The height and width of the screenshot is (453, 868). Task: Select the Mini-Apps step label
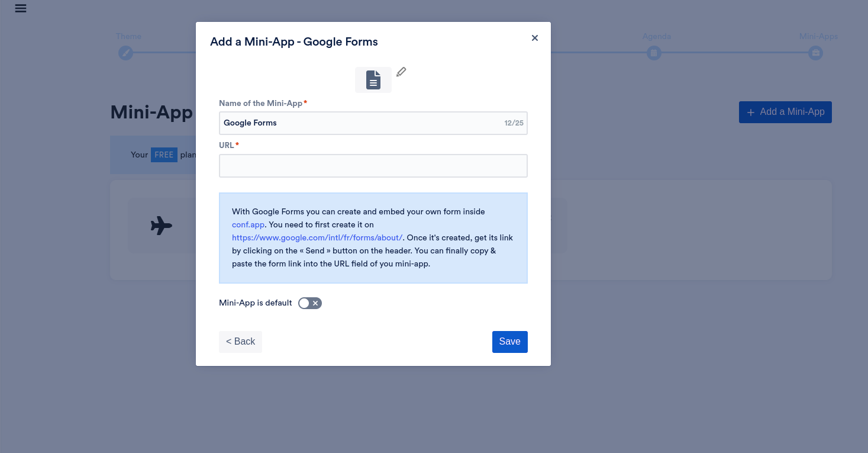818,37
